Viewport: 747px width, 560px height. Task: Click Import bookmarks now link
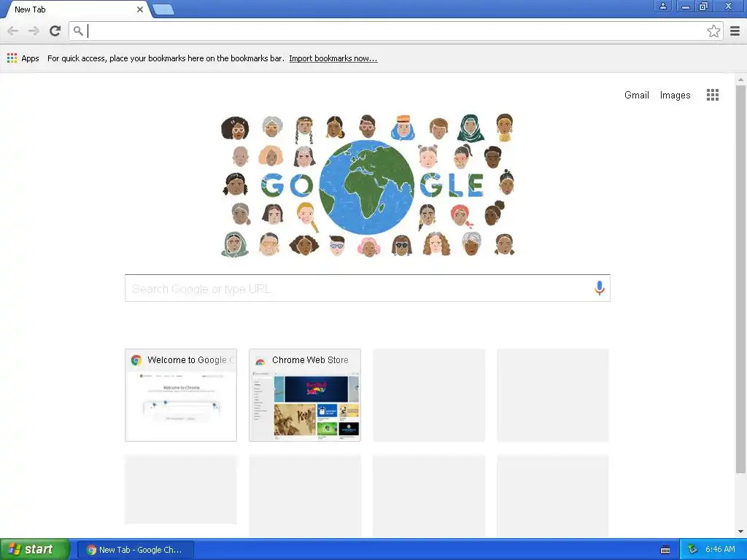(333, 58)
